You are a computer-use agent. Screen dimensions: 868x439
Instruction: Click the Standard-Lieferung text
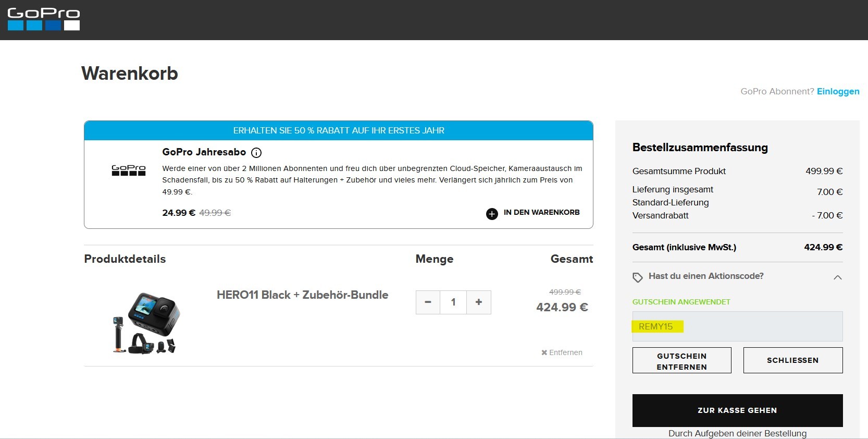tap(671, 202)
